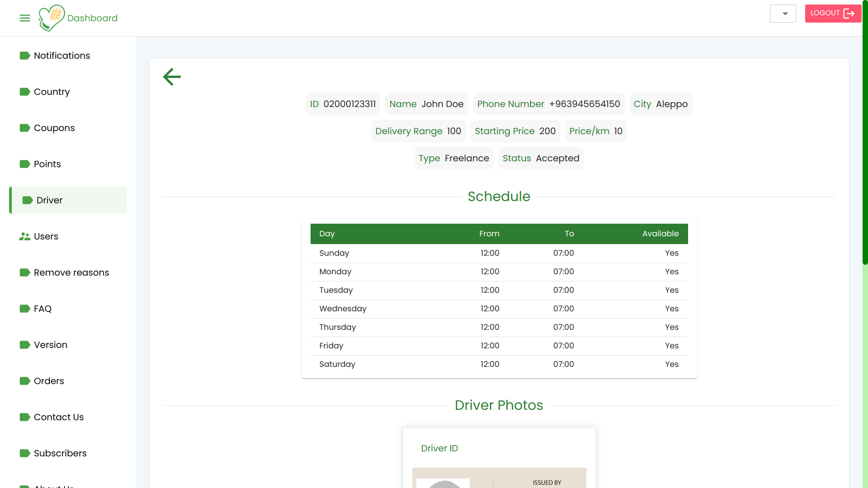Click the City Aleppo chip

[x=660, y=104]
